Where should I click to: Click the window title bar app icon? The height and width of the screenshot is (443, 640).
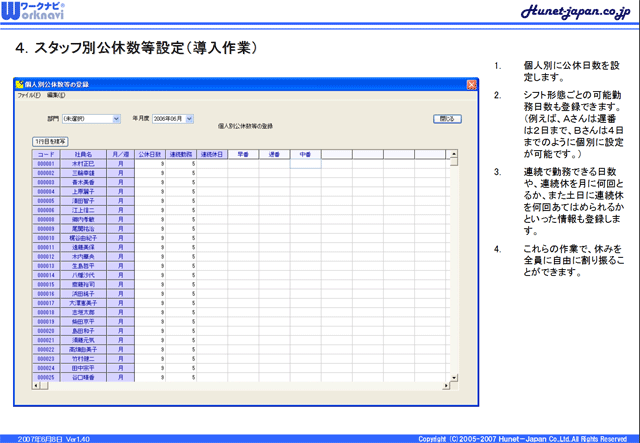tap(19, 86)
